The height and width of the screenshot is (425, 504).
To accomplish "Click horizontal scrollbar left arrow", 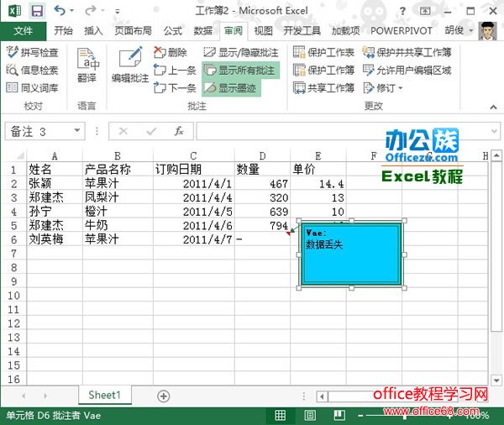I will pyautogui.click(x=322, y=396).
